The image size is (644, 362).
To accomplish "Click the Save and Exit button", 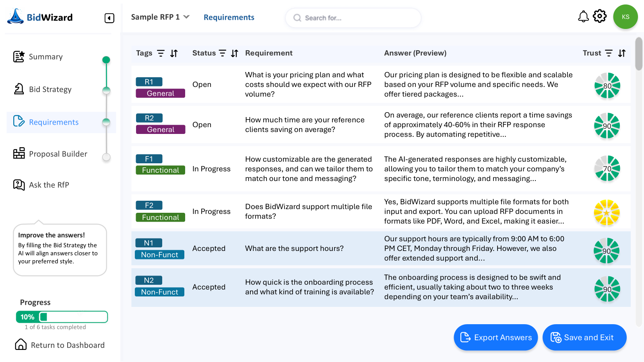I will click(x=584, y=337).
